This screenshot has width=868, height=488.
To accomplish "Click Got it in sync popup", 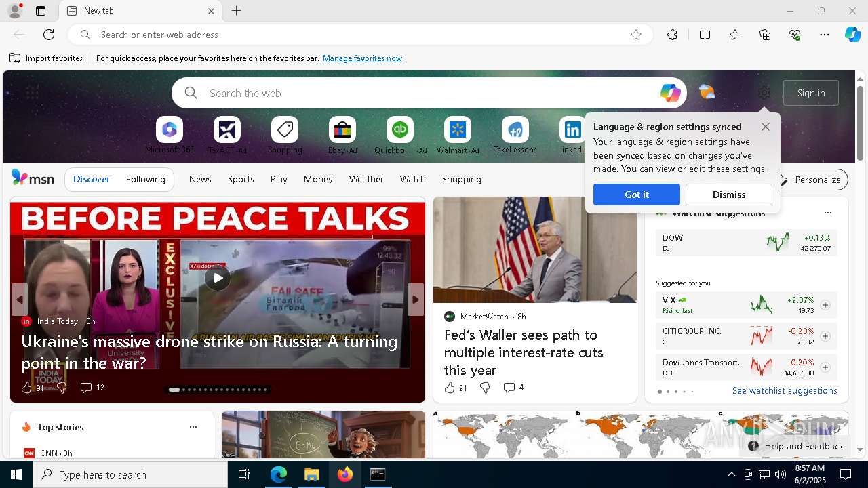I will [636, 195].
